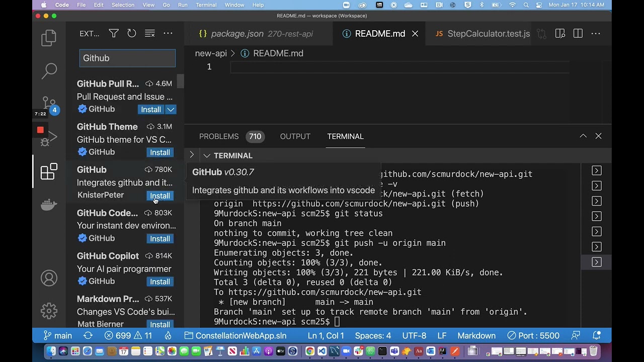The image size is (644, 362).
Task: Open language mode selector Markdown
Action: pos(476,335)
